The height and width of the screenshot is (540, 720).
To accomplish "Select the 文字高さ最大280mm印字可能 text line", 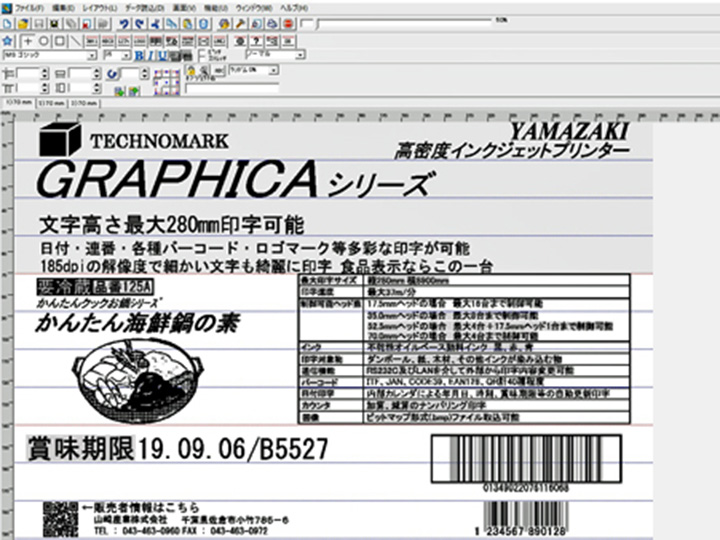I will 172,225.
